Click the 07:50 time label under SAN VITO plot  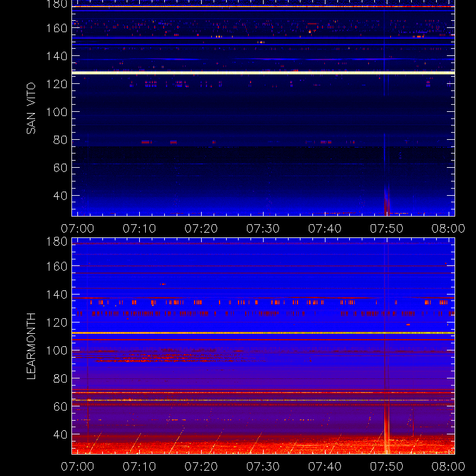(386, 228)
